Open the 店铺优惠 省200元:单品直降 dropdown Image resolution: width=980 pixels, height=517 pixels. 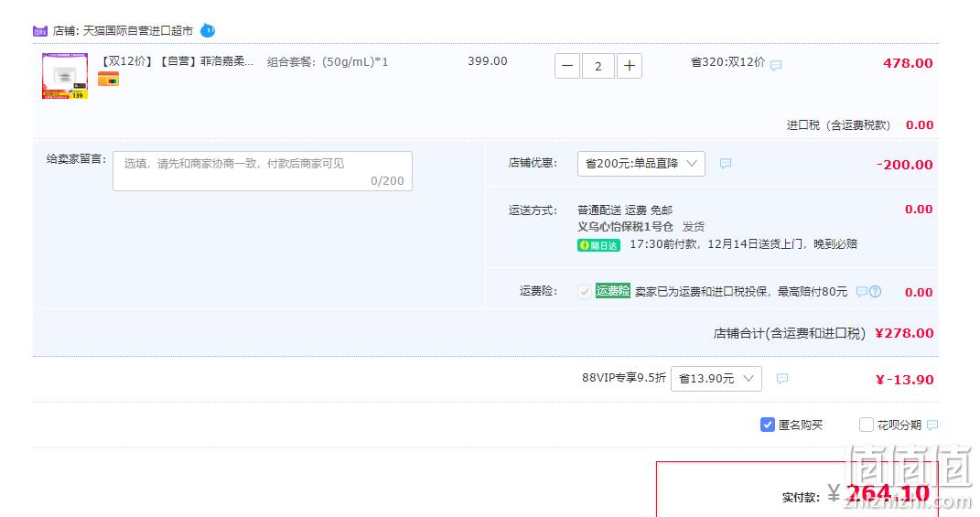click(641, 164)
